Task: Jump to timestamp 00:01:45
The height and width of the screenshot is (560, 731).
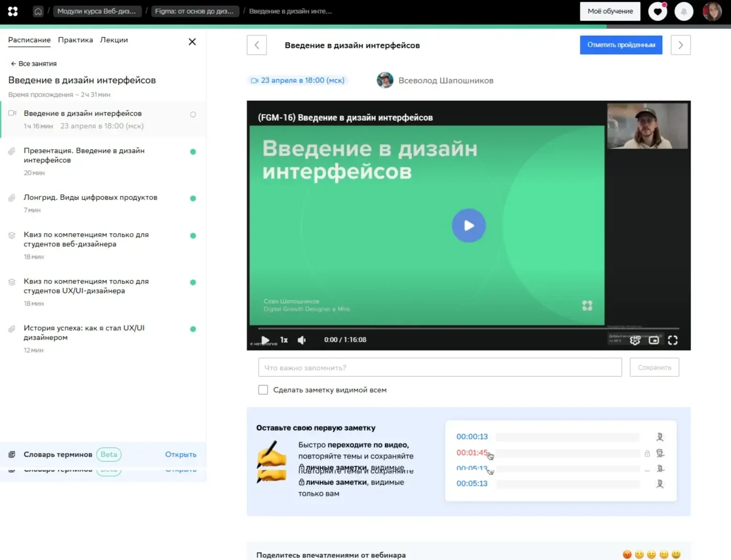Action: pyautogui.click(x=472, y=452)
